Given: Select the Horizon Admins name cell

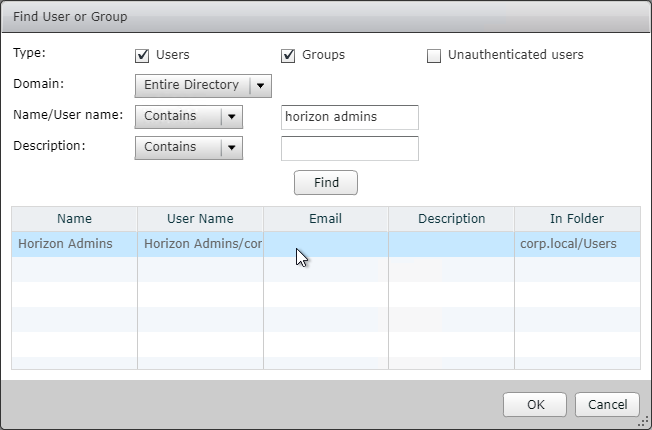Looking at the screenshot, I should pos(74,244).
